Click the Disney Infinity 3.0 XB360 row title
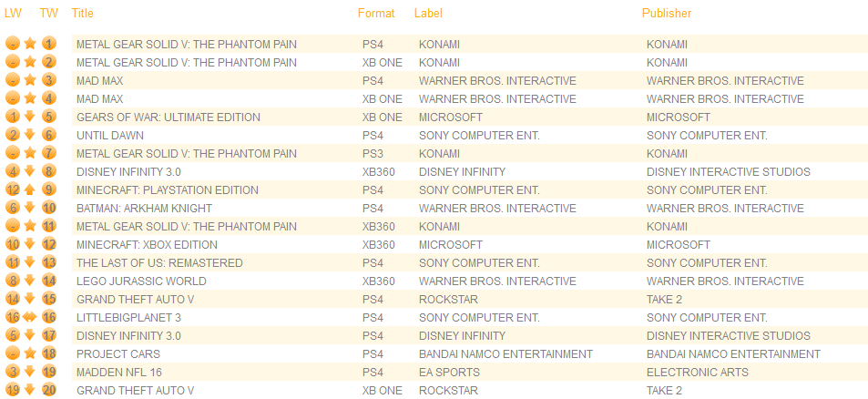Viewport: 868px width, 399px height. click(x=128, y=172)
